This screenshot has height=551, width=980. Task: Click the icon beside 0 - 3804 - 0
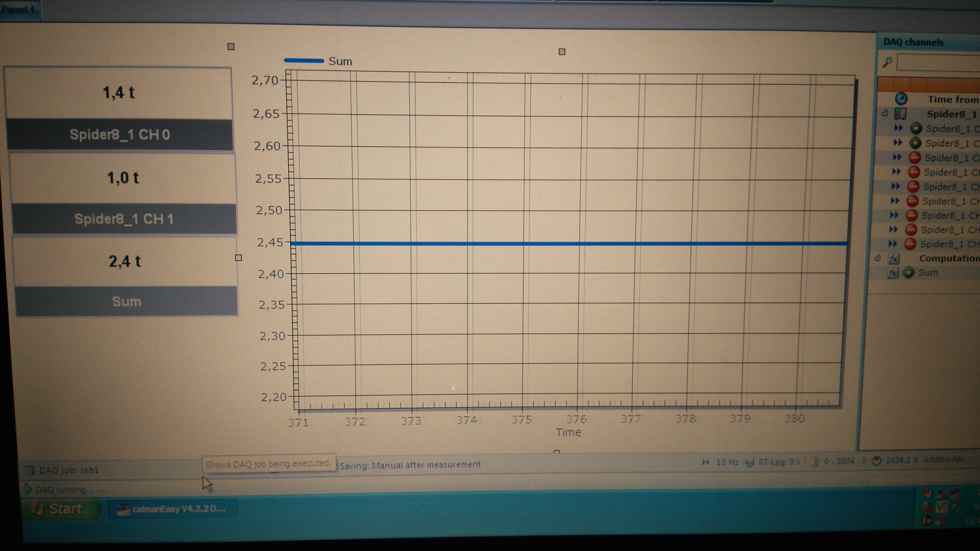pos(815,461)
